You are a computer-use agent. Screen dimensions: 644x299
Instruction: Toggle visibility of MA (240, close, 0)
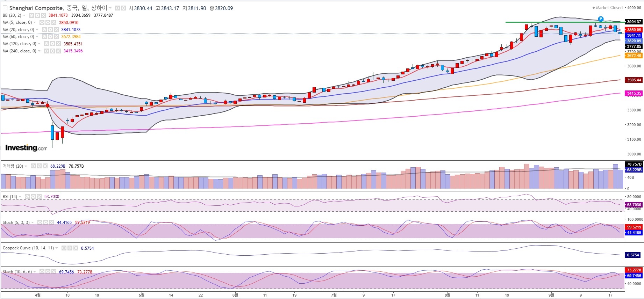(x=46, y=51)
